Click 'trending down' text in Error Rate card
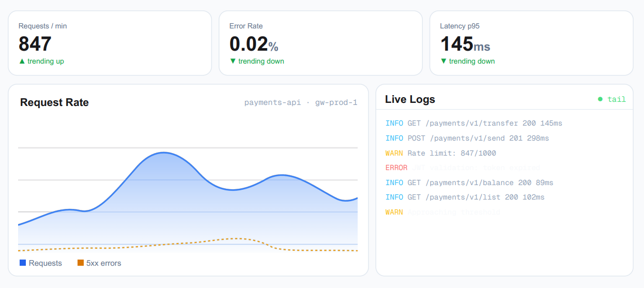Screen dimensions: 644x288 click(261, 61)
